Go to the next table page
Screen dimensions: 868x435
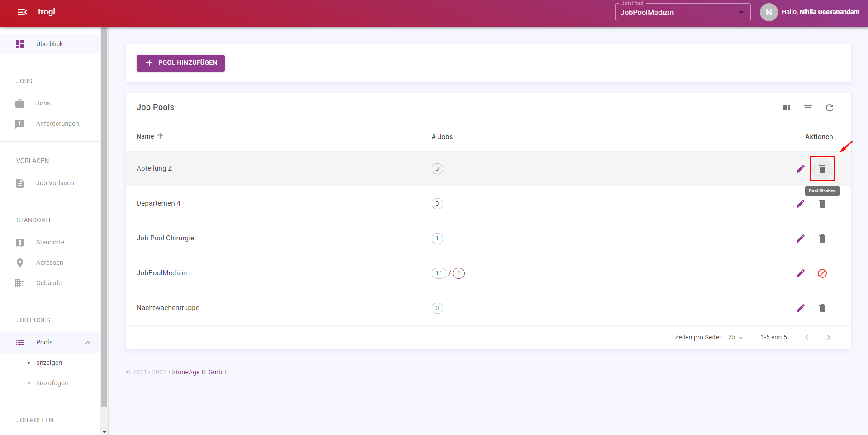829,337
